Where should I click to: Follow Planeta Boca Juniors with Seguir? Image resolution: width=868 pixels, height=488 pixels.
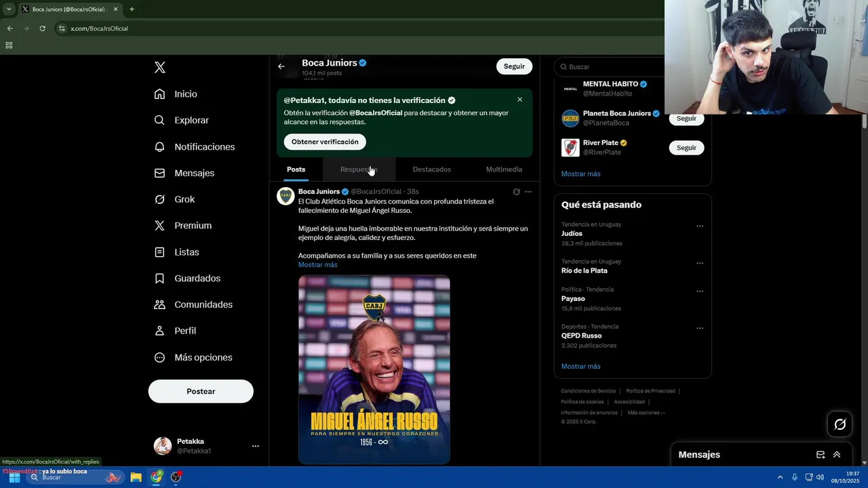(x=686, y=118)
